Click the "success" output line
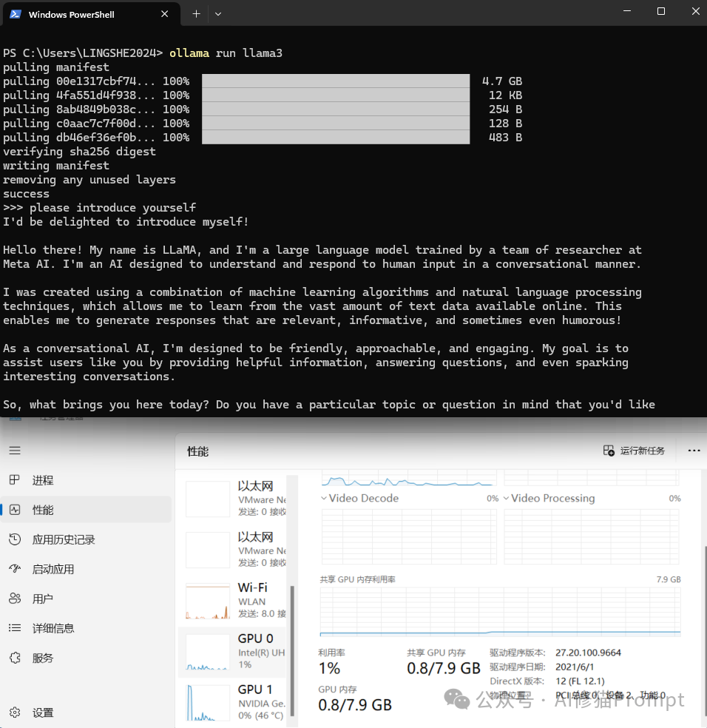 (27, 194)
